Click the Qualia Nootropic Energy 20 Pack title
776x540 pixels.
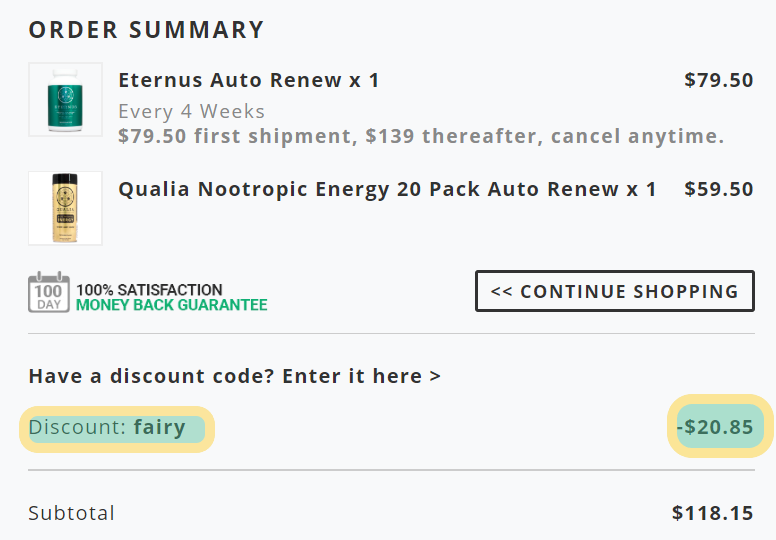click(388, 189)
